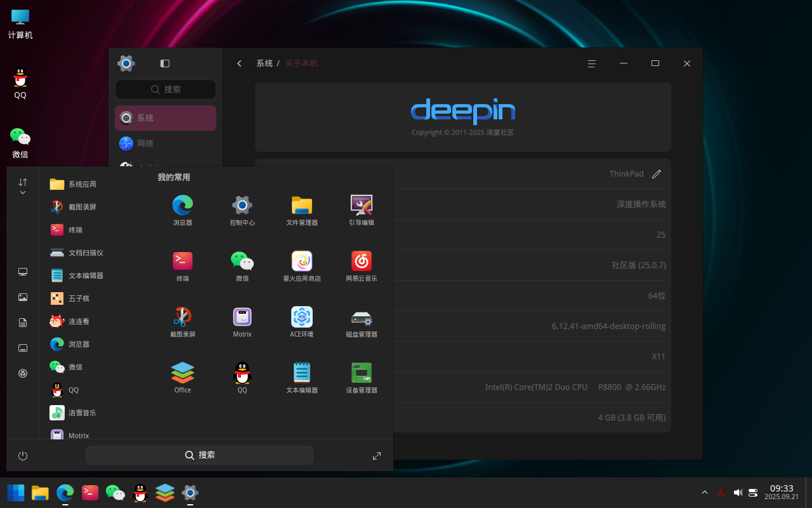Expand the system tray hidden icons arrow
Viewport: 812px width, 508px height.
pyautogui.click(x=705, y=493)
